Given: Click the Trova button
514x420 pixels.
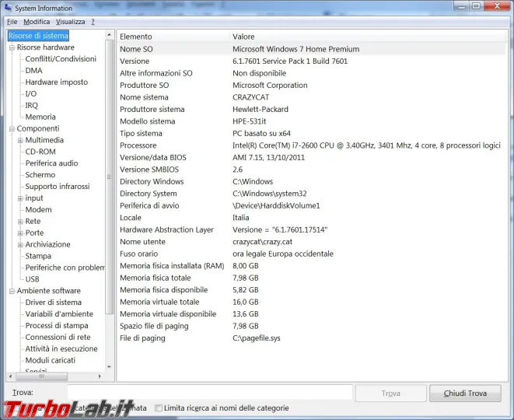Looking at the screenshot, I should tap(390, 393).
